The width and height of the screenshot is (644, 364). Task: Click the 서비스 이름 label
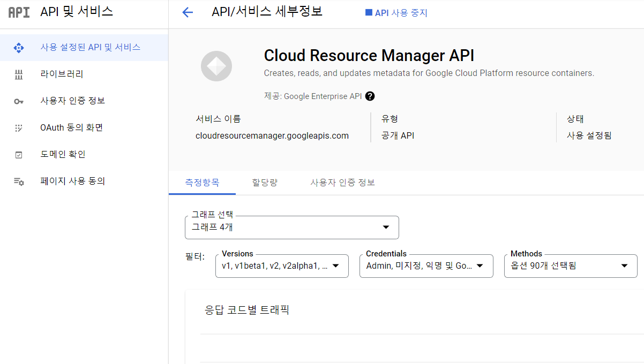pos(218,119)
